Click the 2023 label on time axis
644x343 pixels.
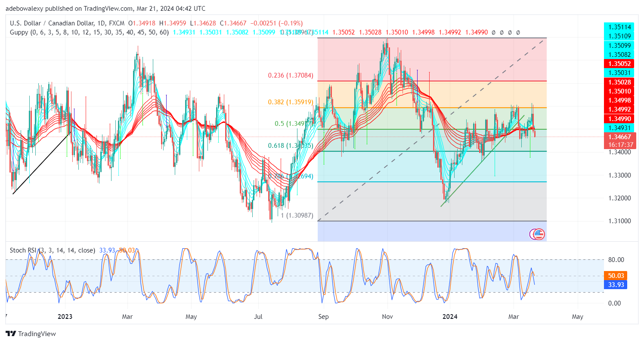pos(65,317)
